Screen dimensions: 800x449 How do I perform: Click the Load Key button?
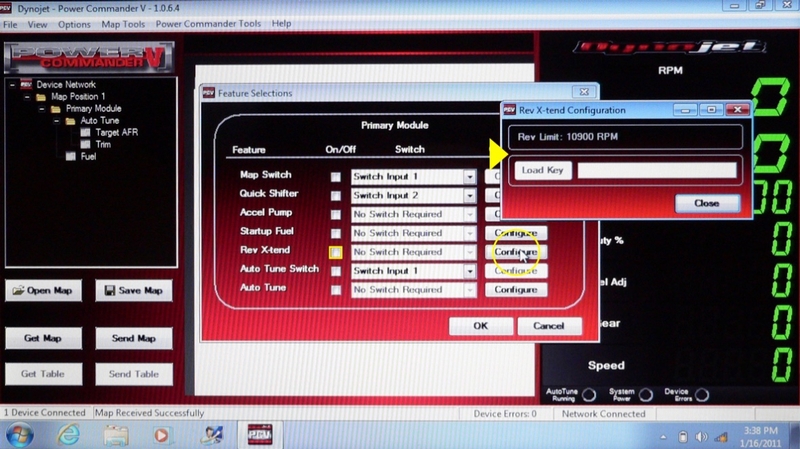543,170
